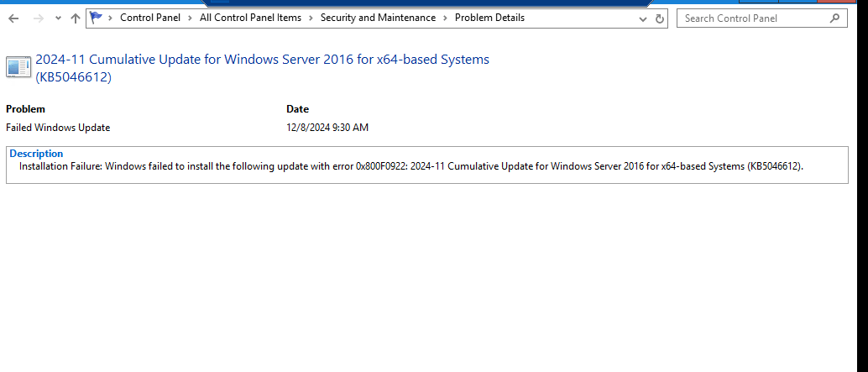
Task: Open the KB5046612 cumulative update title link
Action: coord(263,68)
